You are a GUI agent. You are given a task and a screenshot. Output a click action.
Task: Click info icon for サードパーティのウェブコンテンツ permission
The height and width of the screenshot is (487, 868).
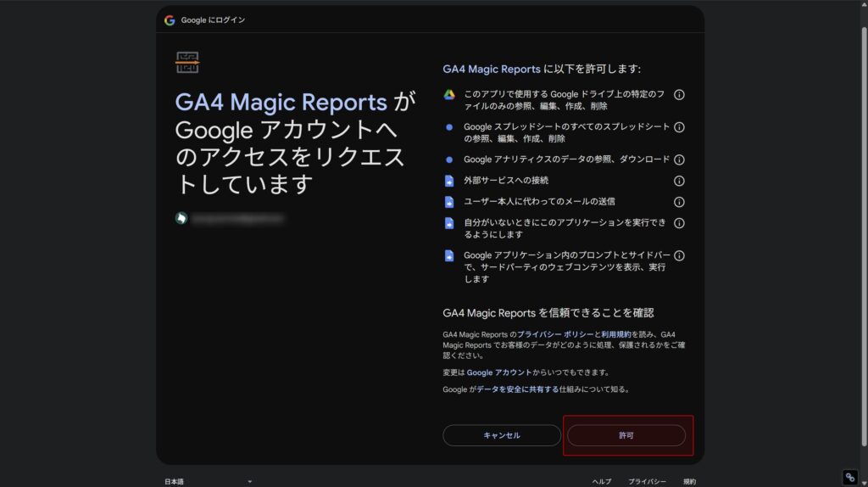point(679,255)
